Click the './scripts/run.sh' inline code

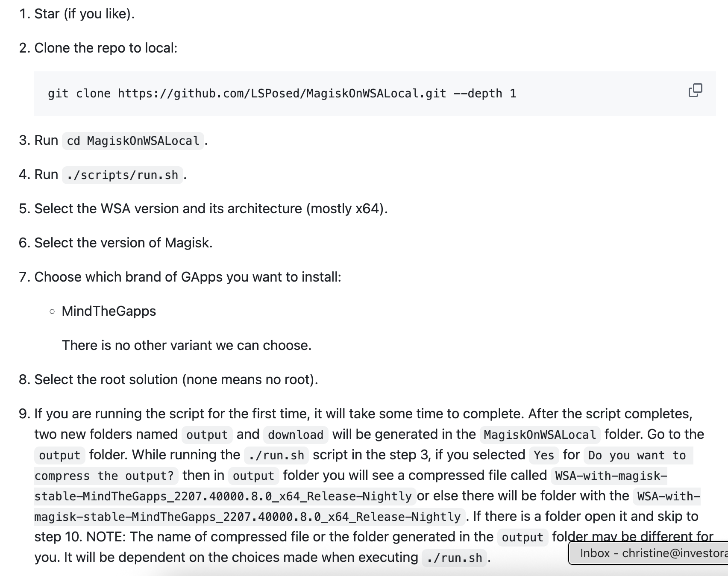(122, 175)
